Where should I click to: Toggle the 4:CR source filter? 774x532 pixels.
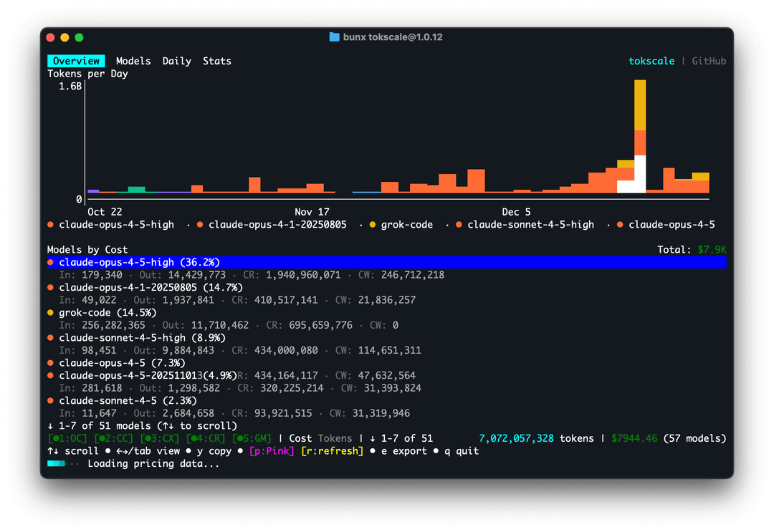(206, 438)
